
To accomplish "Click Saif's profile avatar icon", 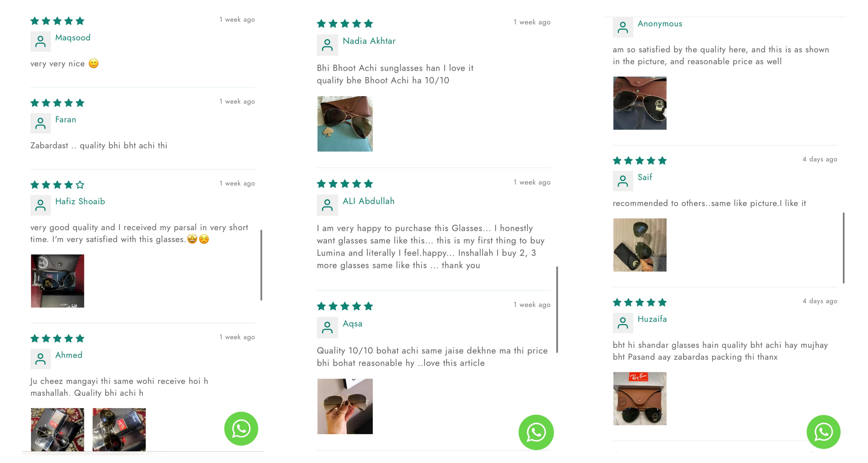I will pyautogui.click(x=623, y=181).
